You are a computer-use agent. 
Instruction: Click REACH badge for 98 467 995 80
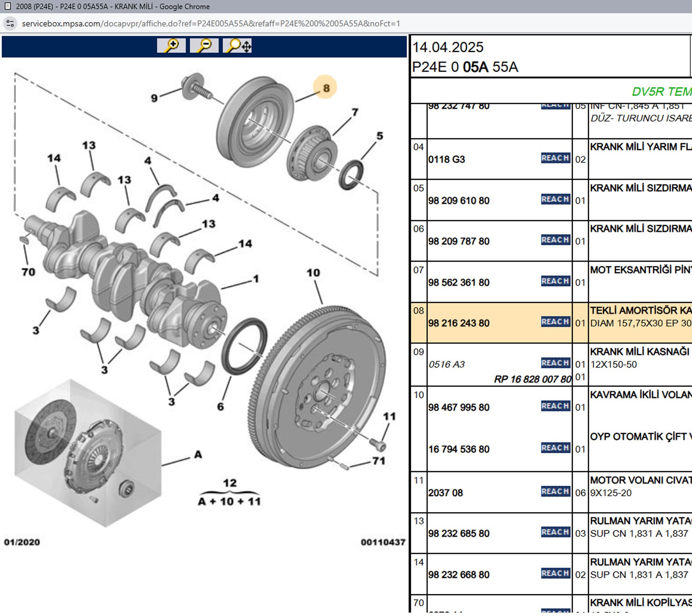click(555, 406)
